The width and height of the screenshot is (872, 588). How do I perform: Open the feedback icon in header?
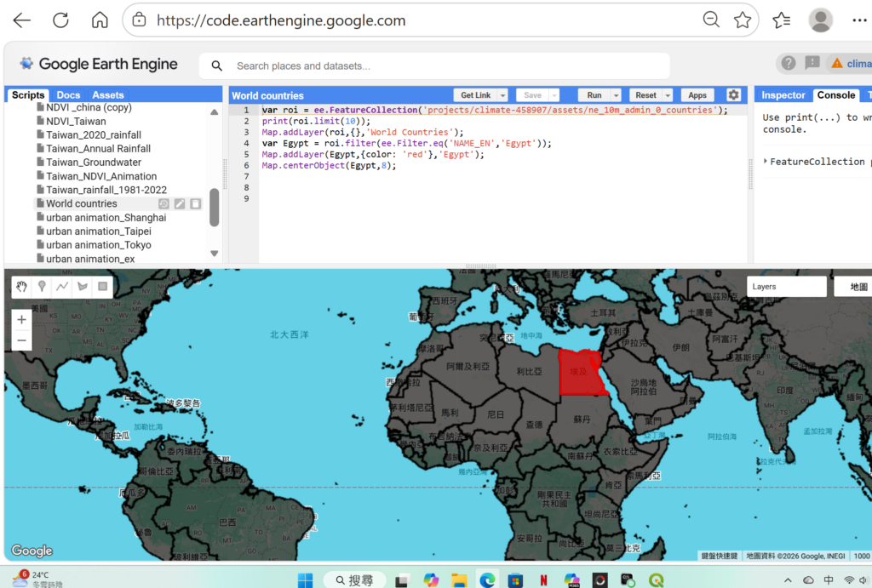(x=812, y=63)
